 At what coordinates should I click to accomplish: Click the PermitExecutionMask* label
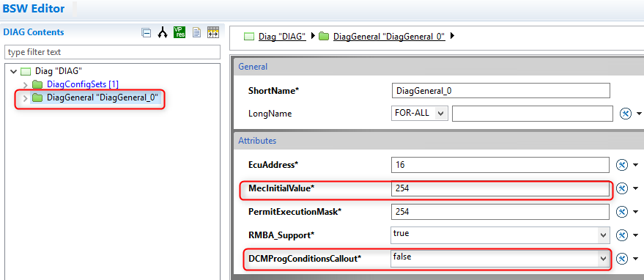pyautogui.click(x=295, y=212)
